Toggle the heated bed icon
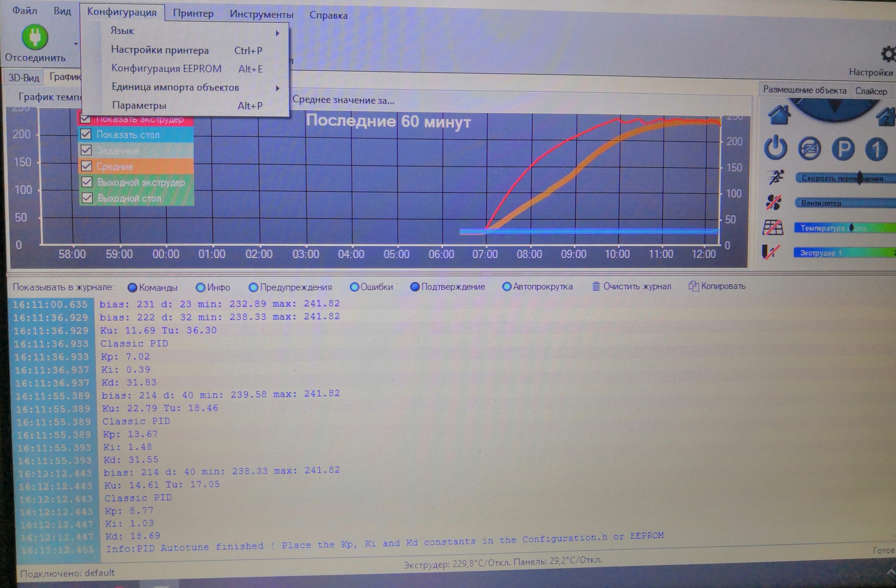896x588 pixels. point(773,228)
